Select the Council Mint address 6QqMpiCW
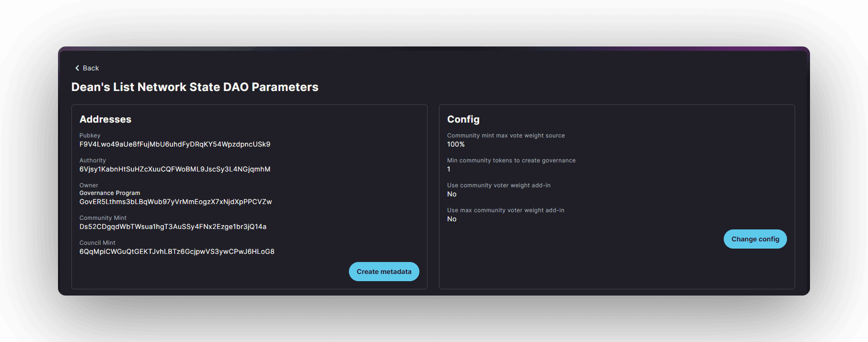868x342 pixels. pos(176,251)
